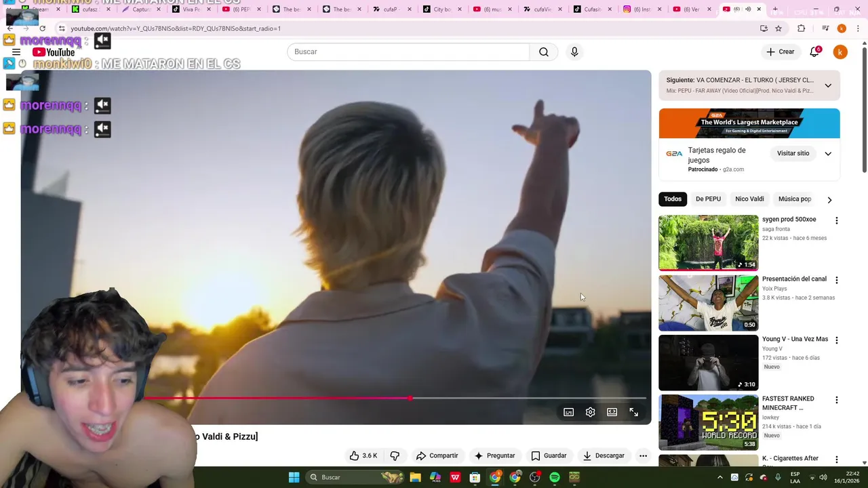Open the G2A World's Largest Marketplace banner
Screen dimensions: 868x488
point(749,123)
